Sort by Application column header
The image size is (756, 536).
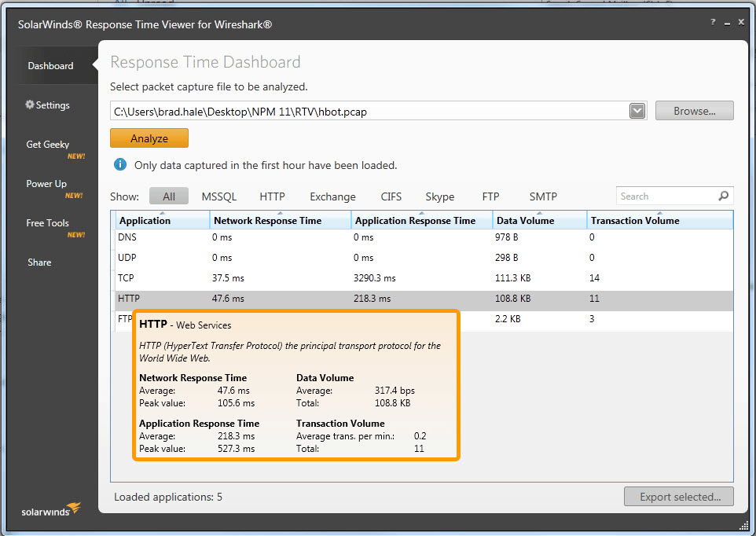coord(163,220)
